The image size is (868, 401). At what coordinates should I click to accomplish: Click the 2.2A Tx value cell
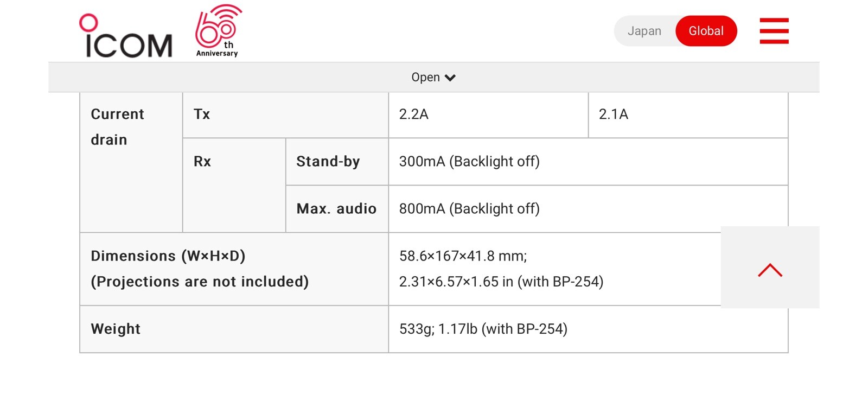(488, 114)
